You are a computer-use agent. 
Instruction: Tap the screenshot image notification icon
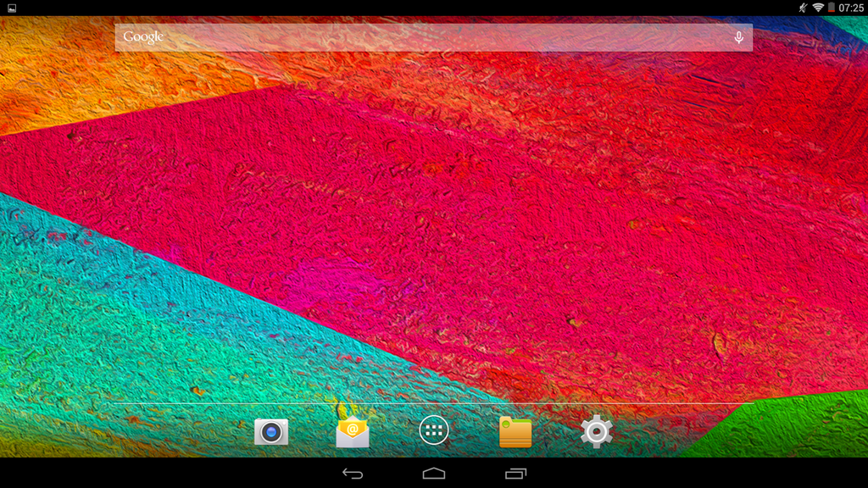[x=12, y=8]
